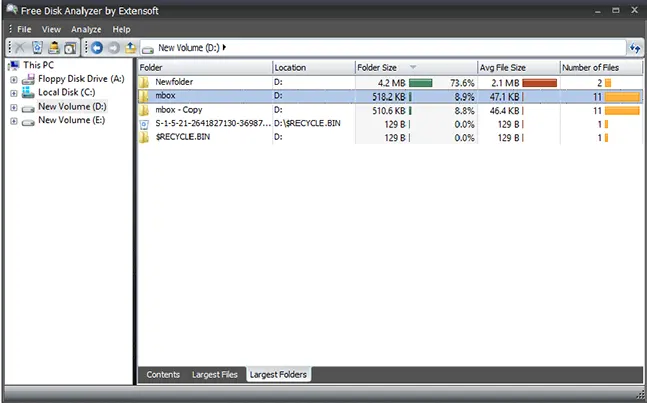Open the Analyze menu
Image resolution: width=647 pixels, height=403 pixels.
(86, 29)
